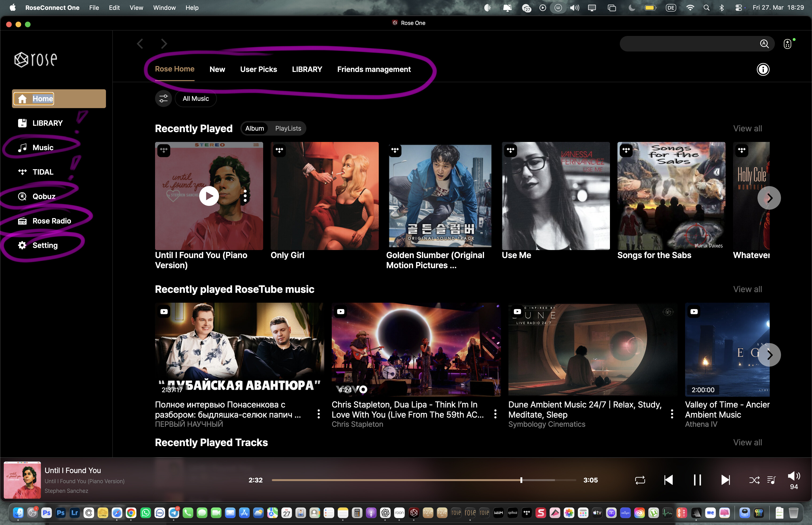
Task: Open Rose Radio in the sidebar
Action: (x=51, y=221)
